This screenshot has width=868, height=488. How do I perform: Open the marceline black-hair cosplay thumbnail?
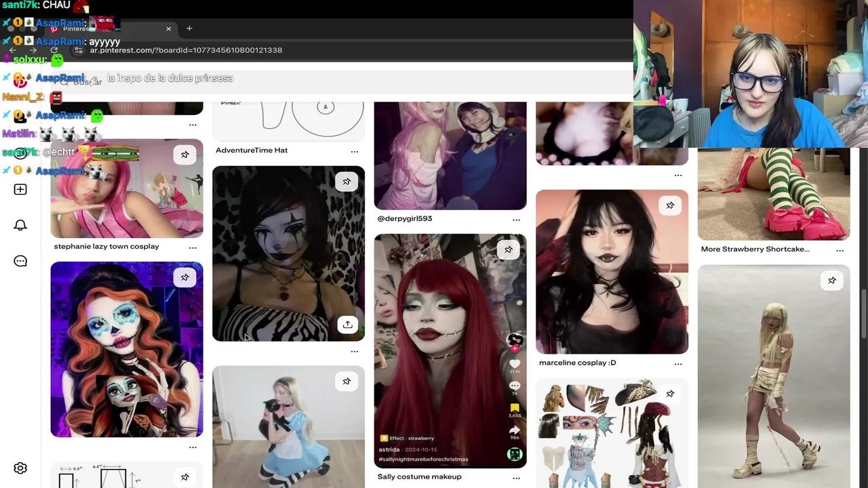[612, 272]
